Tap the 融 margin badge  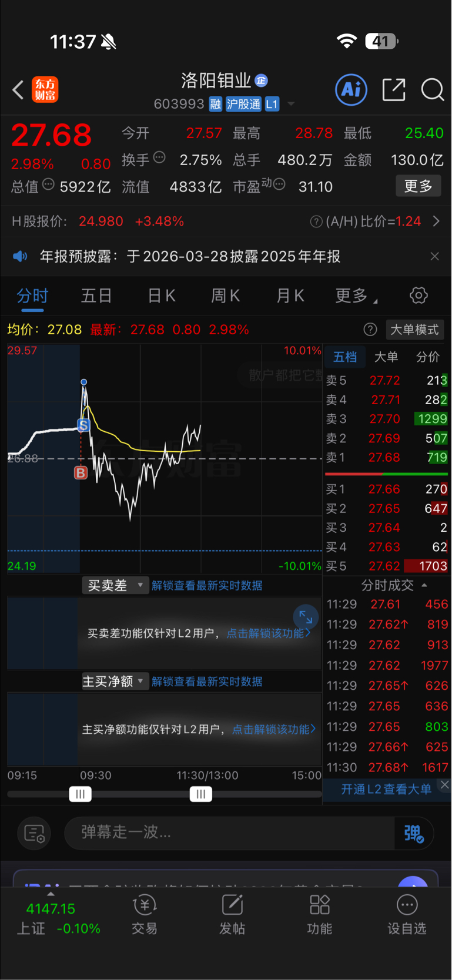pyautogui.click(x=215, y=104)
